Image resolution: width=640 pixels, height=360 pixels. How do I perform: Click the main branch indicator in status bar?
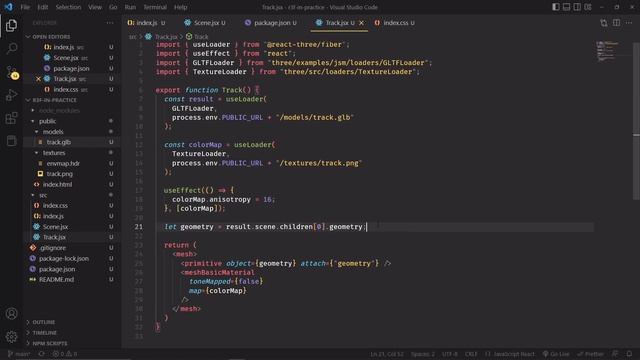click(19, 354)
